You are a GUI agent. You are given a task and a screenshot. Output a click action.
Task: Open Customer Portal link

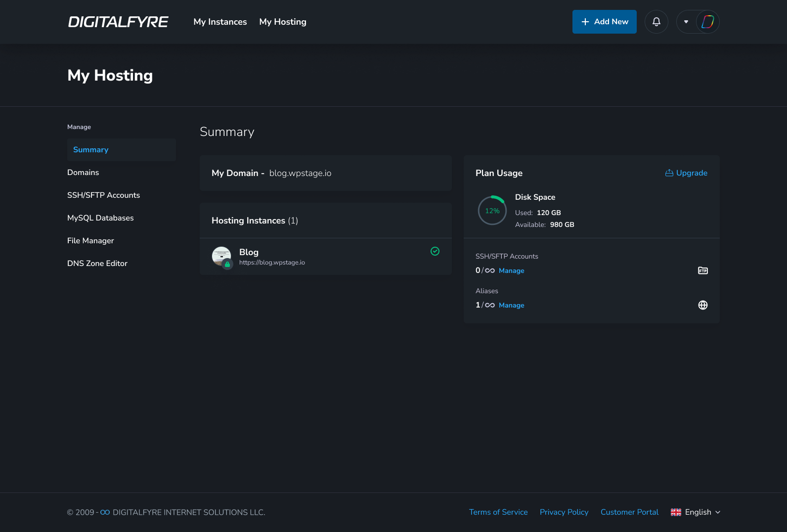[x=629, y=512]
